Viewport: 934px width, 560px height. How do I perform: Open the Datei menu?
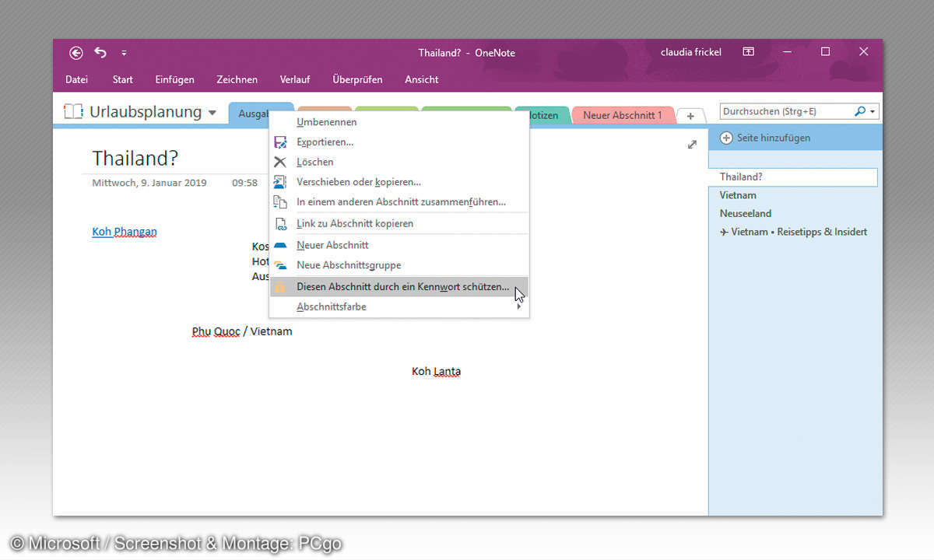76,79
